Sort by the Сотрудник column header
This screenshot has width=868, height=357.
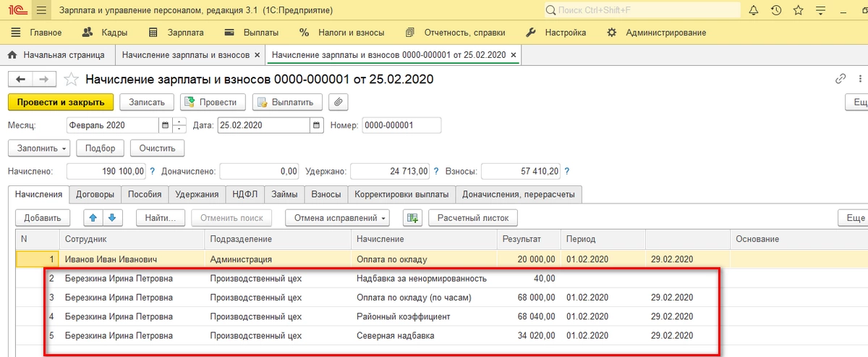point(132,239)
